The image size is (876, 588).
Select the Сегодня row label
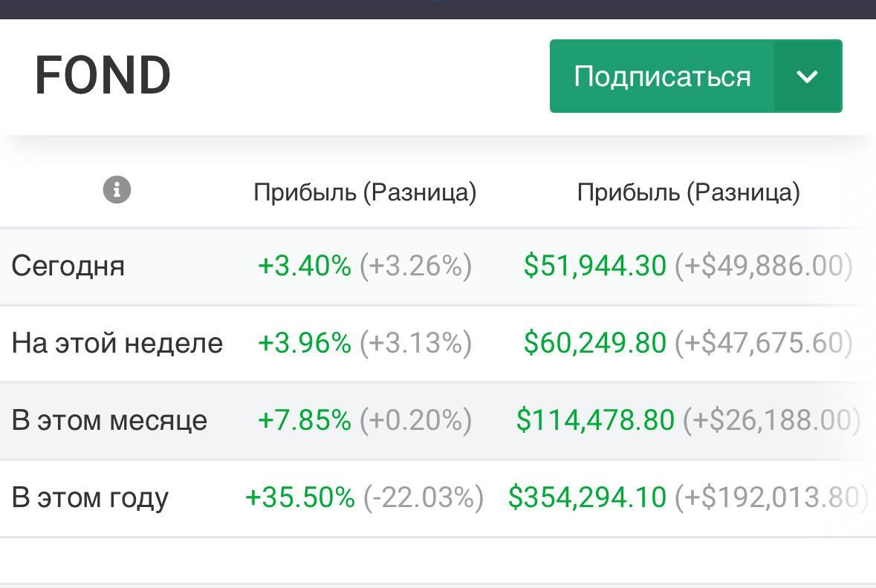[68, 266]
